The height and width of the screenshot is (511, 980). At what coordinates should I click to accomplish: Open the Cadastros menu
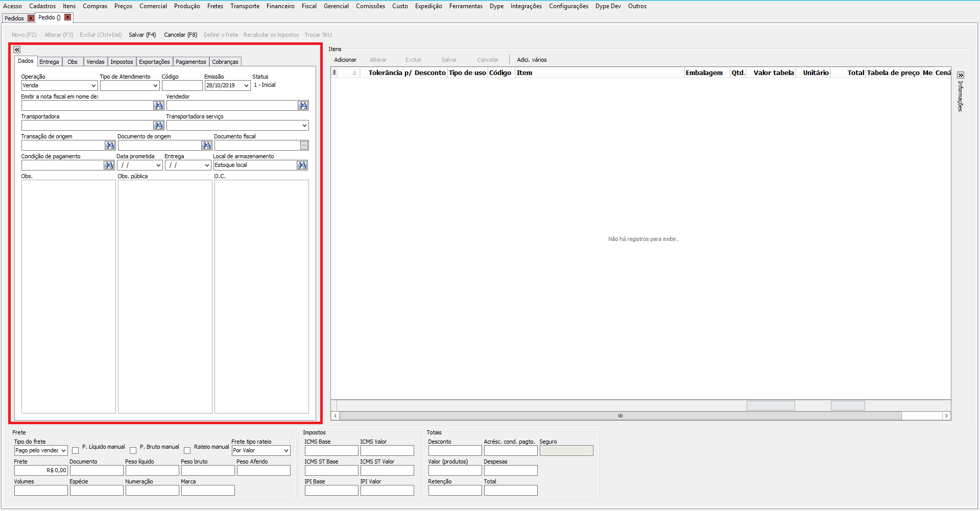(42, 6)
